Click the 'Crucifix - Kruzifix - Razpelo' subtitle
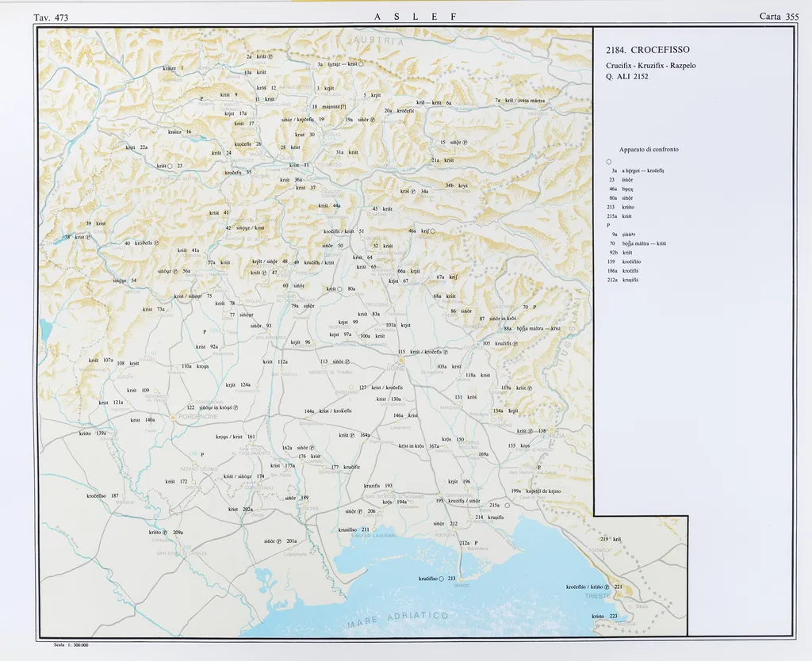812x661 pixels. 650,65
